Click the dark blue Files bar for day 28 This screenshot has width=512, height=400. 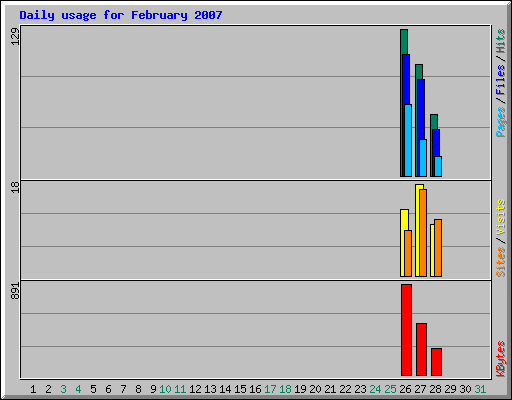tap(436, 143)
